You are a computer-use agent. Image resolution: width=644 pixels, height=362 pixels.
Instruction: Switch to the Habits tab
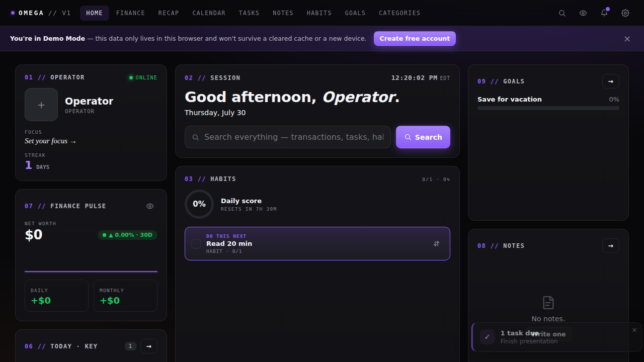[319, 13]
